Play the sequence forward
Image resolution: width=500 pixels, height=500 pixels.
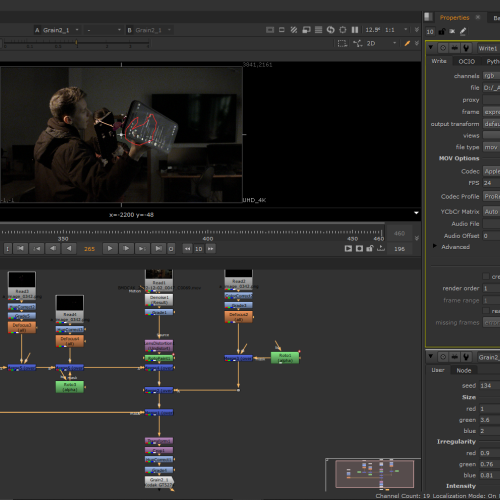click(x=110, y=249)
